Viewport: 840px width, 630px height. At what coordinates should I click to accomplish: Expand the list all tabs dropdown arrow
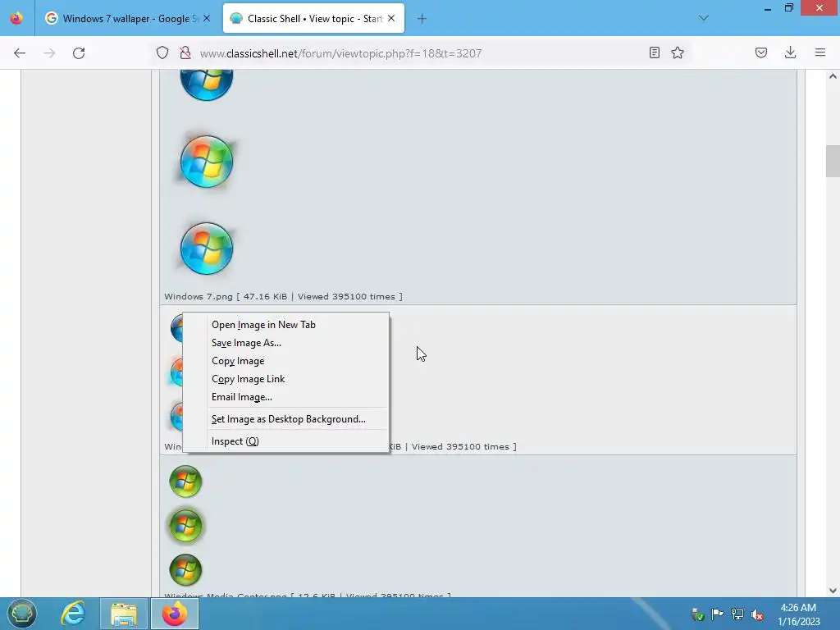pos(704,18)
